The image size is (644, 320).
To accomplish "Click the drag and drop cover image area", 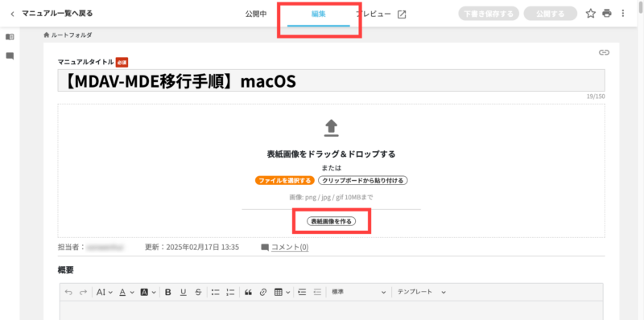I will click(x=331, y=170).
